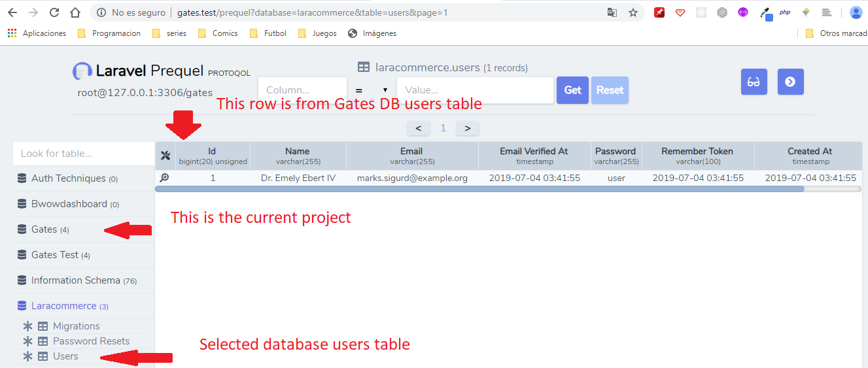Focus the Column filter input
Screen dimensions: 868x368
(x=302, y=90)
